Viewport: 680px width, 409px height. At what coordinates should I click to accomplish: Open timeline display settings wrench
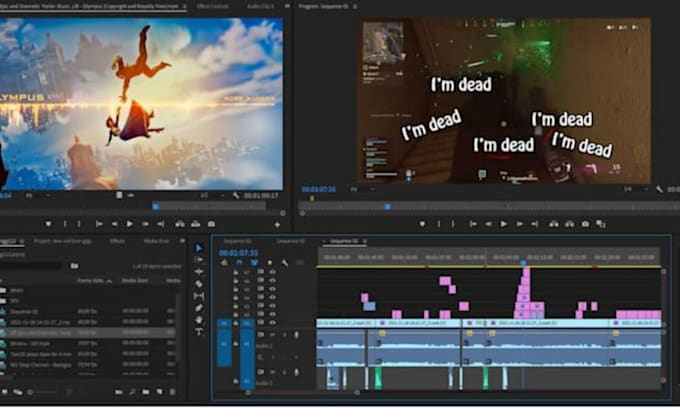coord(285,263)
